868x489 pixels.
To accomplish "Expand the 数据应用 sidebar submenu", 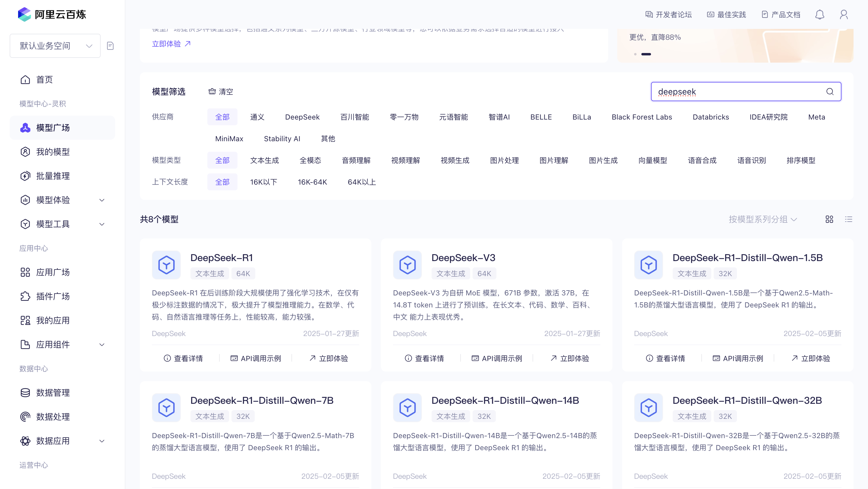I will tap(102, 441).
